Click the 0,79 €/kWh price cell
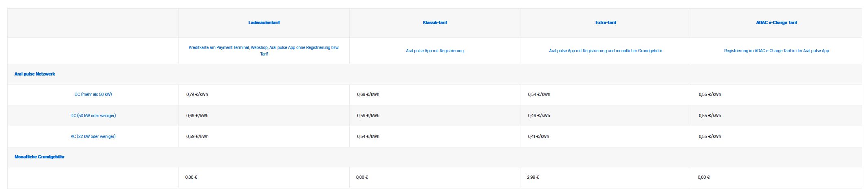 click(197, 95)
